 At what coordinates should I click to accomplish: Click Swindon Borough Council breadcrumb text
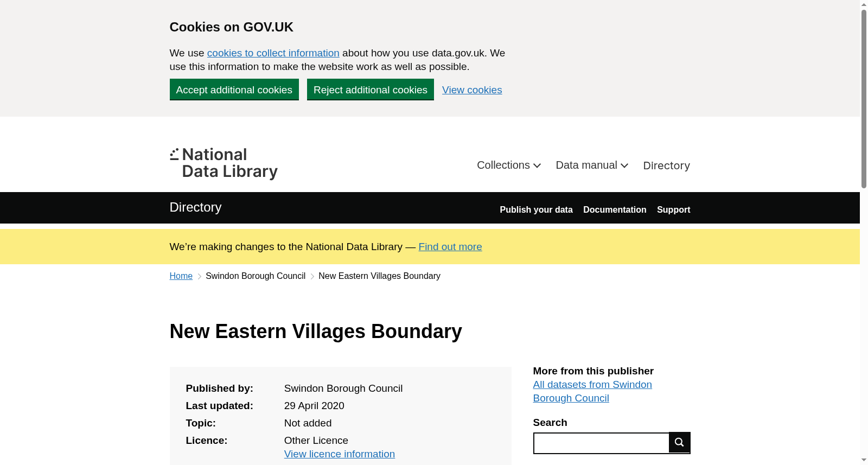[x=256, y=276]
